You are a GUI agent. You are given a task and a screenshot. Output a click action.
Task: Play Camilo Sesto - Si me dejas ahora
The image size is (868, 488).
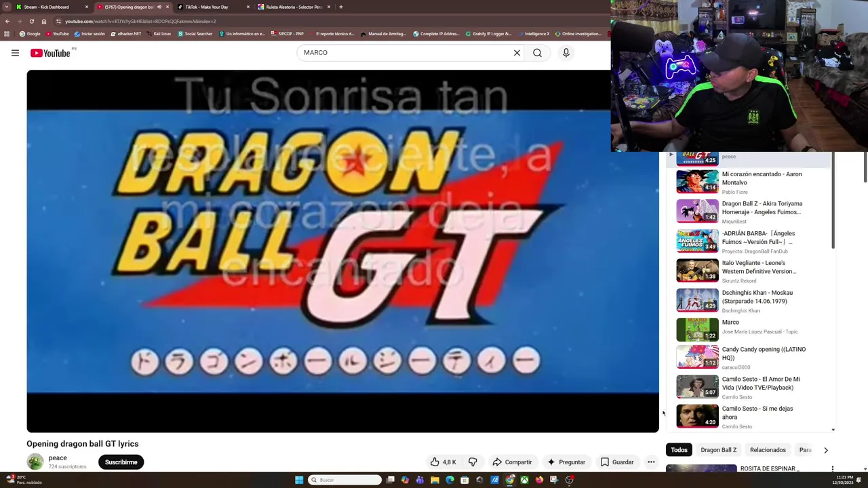tap(749, 416)
